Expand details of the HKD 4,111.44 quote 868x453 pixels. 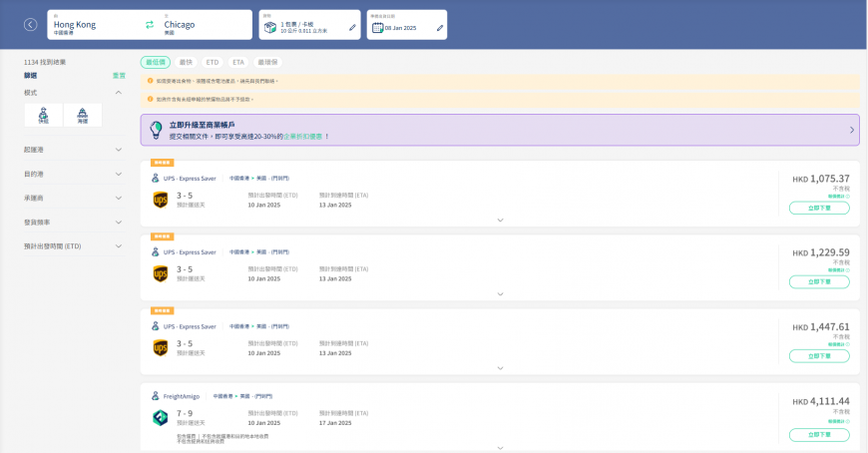(x=501, y=447)
